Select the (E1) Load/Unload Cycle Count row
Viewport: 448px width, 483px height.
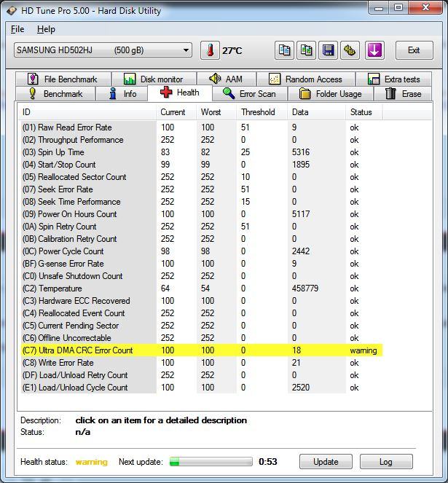202,388
